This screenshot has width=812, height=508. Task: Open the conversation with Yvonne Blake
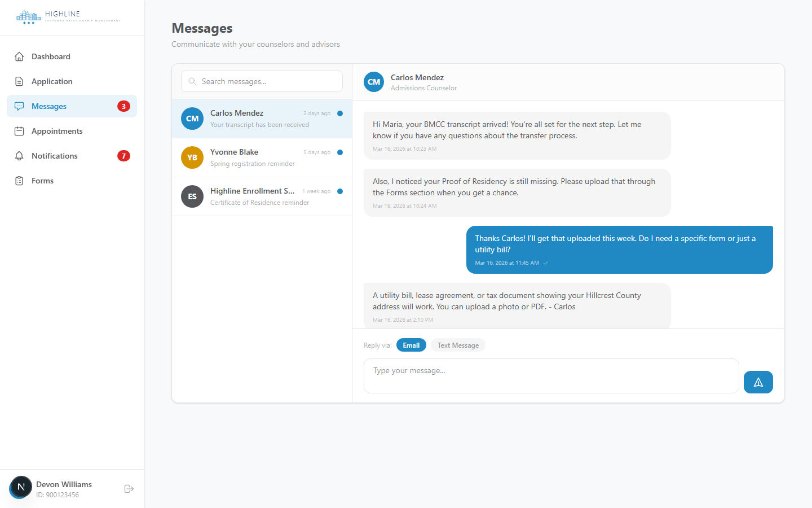pyautogui.click(x=262, y=157)
